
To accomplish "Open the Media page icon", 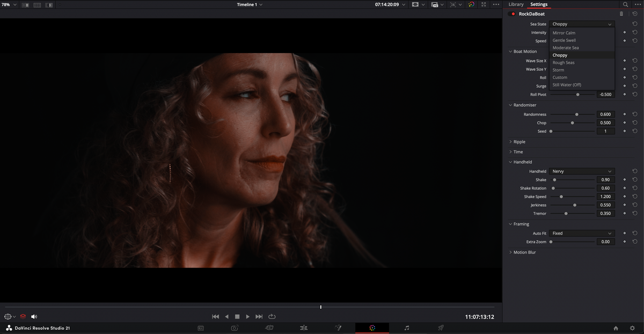I will click(x=200, y=328).
